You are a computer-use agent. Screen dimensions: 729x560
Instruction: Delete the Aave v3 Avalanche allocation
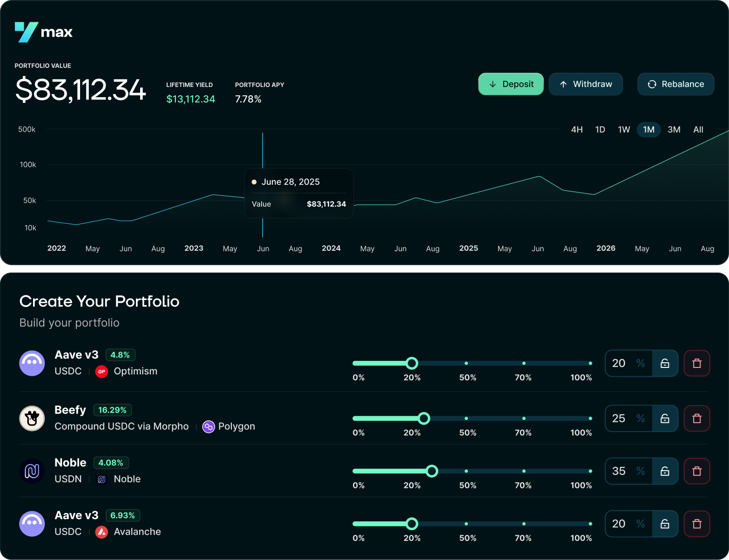coord(696,524)
